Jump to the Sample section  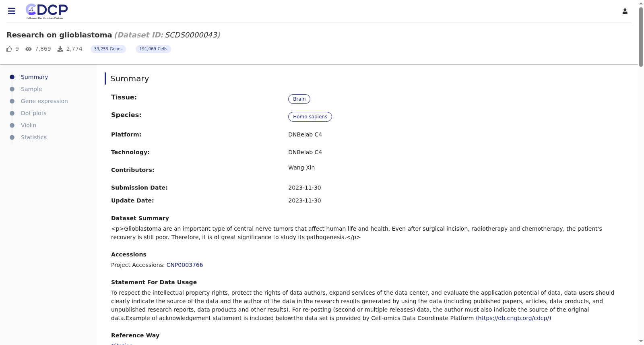[31, 89]
